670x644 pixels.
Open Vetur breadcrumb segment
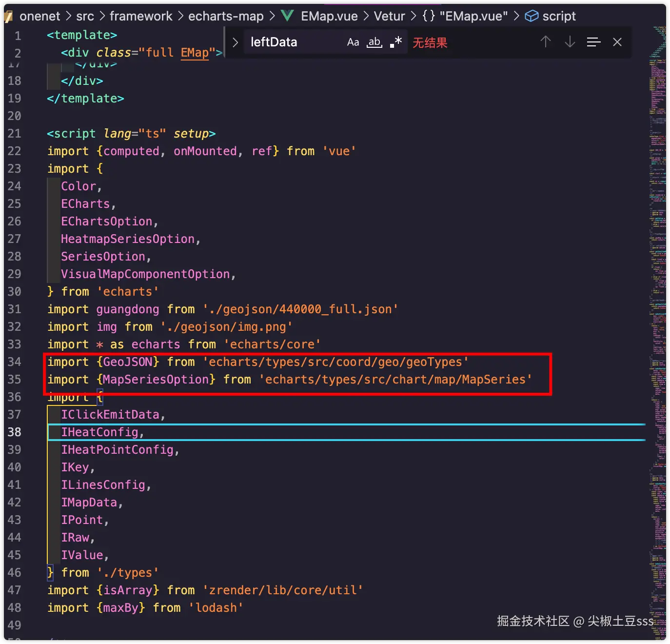pos(389,16)
